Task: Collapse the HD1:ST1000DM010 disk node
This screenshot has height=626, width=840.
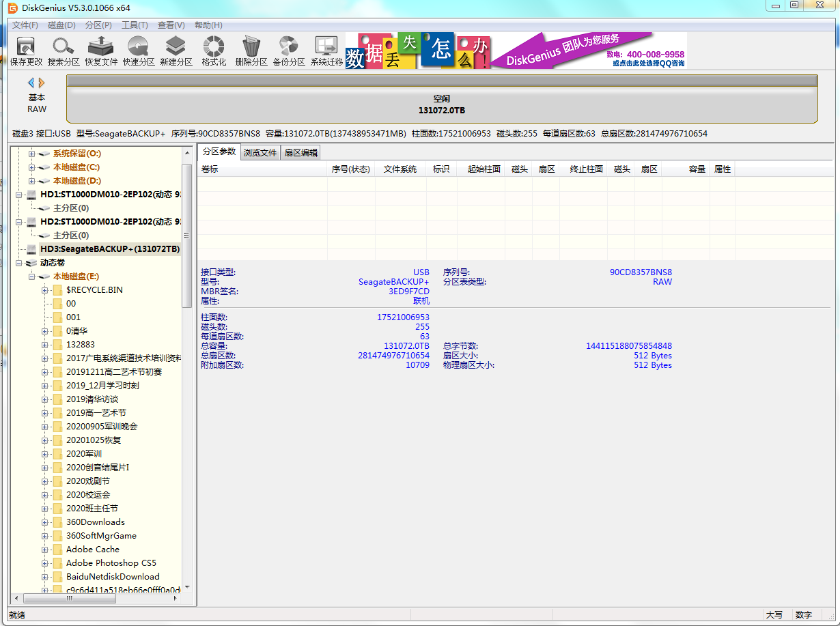Action: tap(19, 195)
